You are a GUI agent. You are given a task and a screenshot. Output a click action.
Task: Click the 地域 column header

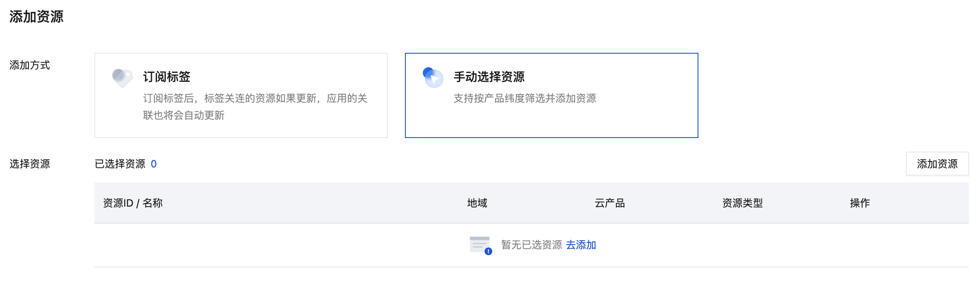coord(477,203)
